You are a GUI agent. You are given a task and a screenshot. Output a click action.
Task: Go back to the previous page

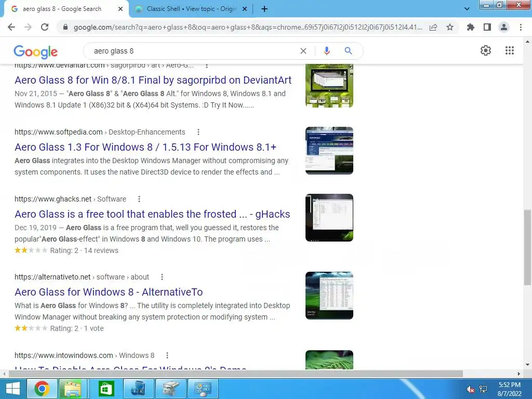11,27
